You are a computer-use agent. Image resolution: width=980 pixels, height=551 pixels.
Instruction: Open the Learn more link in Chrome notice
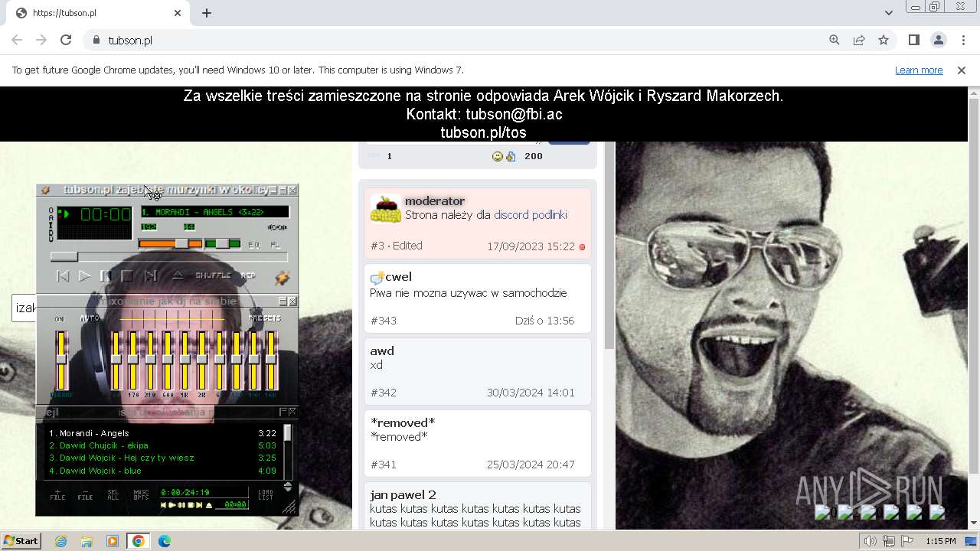click(919, 70)
